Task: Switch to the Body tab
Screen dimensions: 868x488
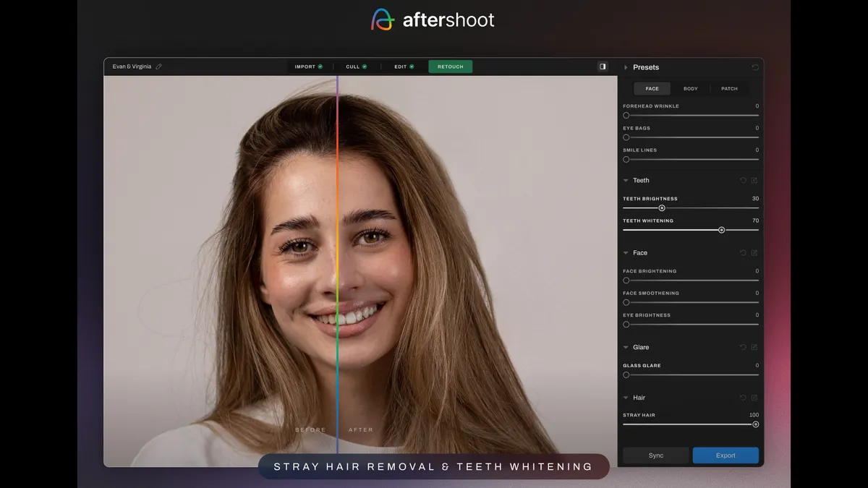Action: click(691, 89)
